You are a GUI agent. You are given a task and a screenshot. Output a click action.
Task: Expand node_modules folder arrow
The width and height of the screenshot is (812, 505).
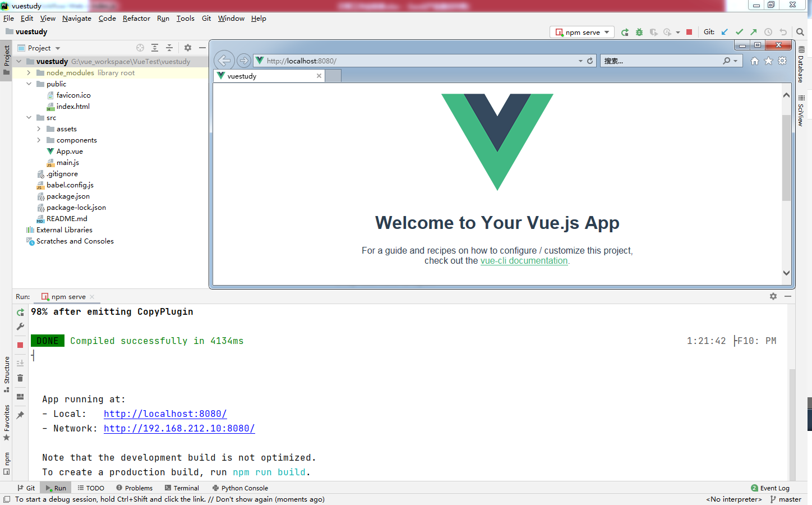point(29,73)
